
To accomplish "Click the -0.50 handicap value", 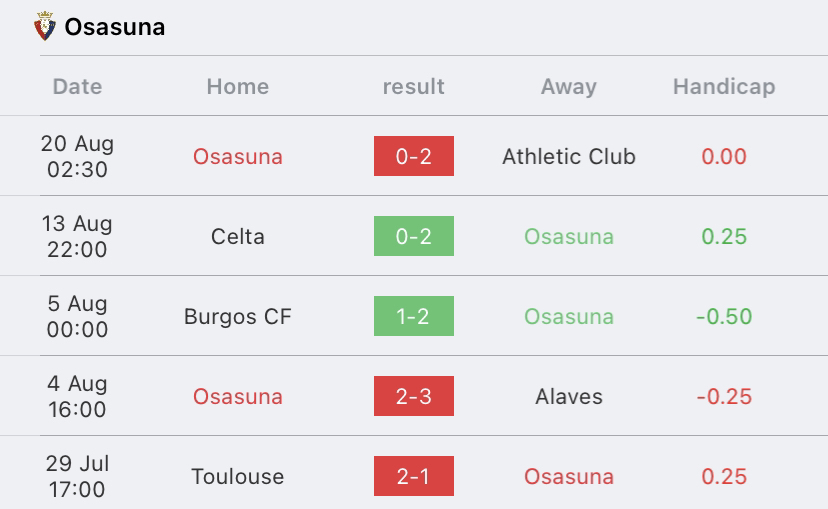I will coord(724,316).
